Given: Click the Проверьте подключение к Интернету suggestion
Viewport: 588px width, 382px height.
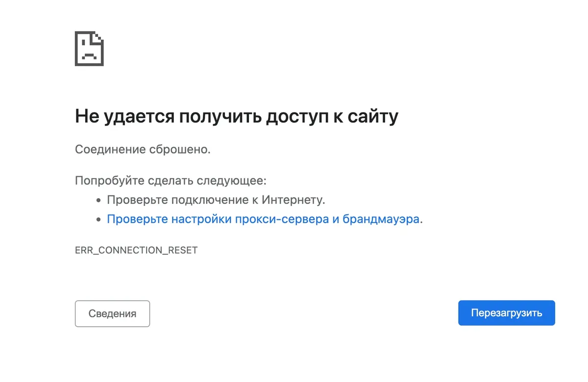Looking at the screenshot, I should point(216,200).
